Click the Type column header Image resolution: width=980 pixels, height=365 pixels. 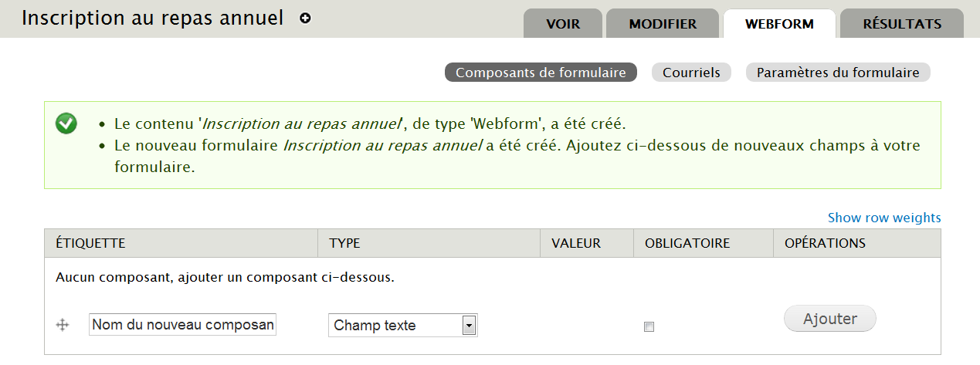click(x=344, y=243)
